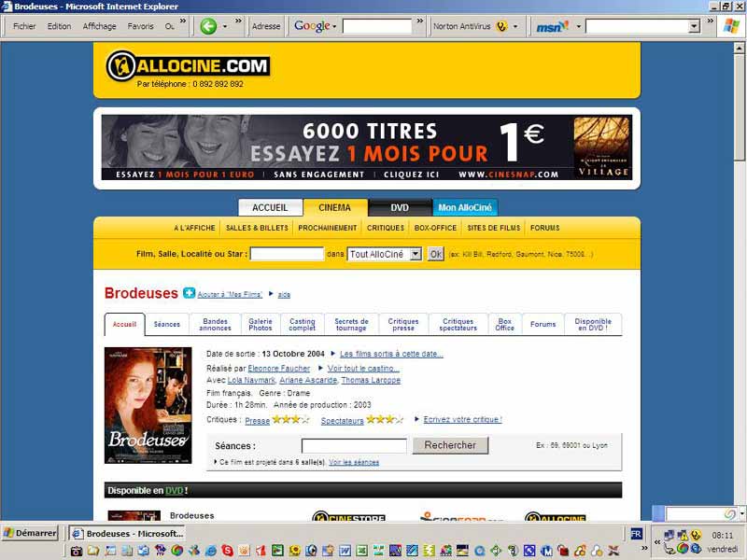Open the Démarrer start menu
This screenshot has height=560, width=747.
31,534
